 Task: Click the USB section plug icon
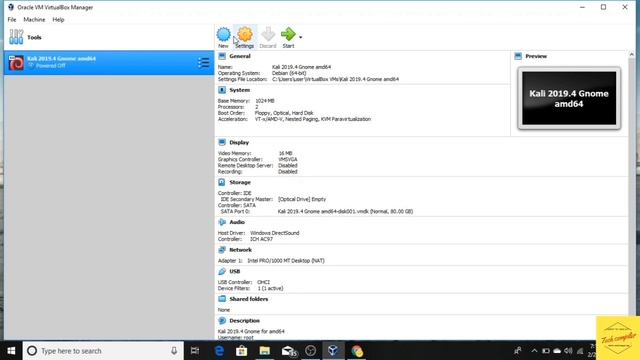[222, 271]
